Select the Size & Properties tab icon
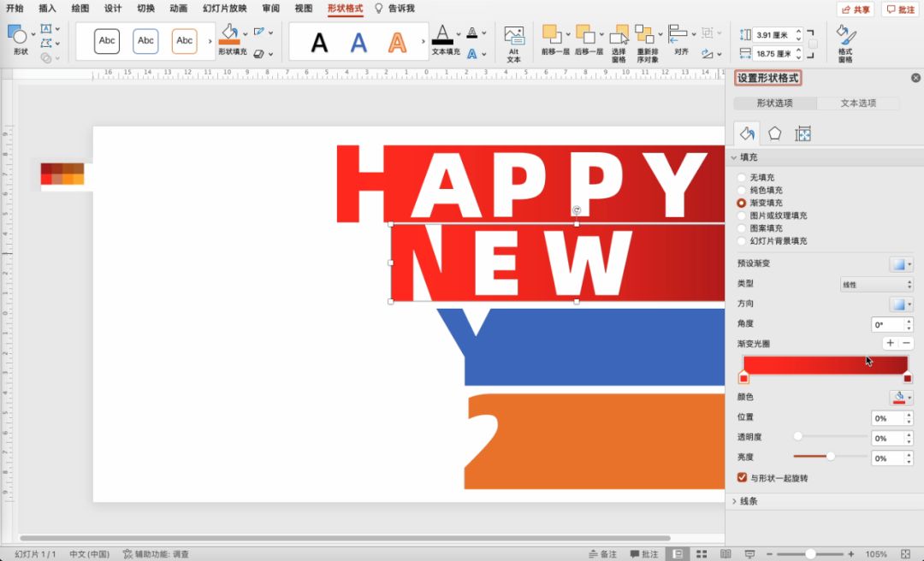 803,133
